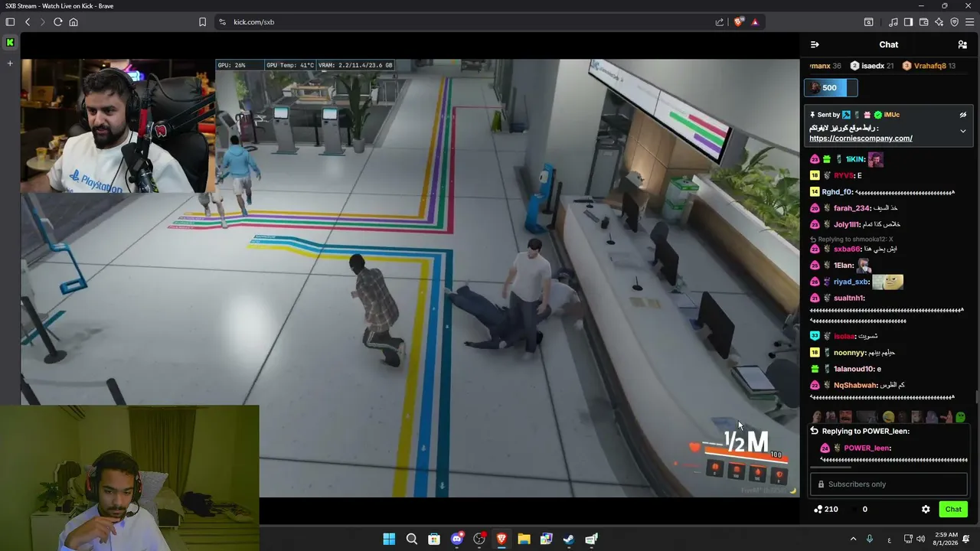
Task: Open username riyad_sxb in chat
Action: click(851, 282)
